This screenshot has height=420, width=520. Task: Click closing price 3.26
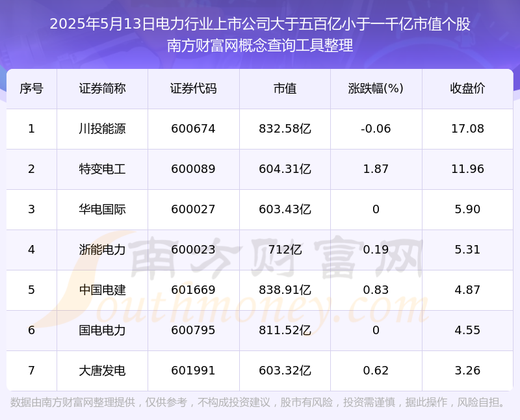coord(467,371)
